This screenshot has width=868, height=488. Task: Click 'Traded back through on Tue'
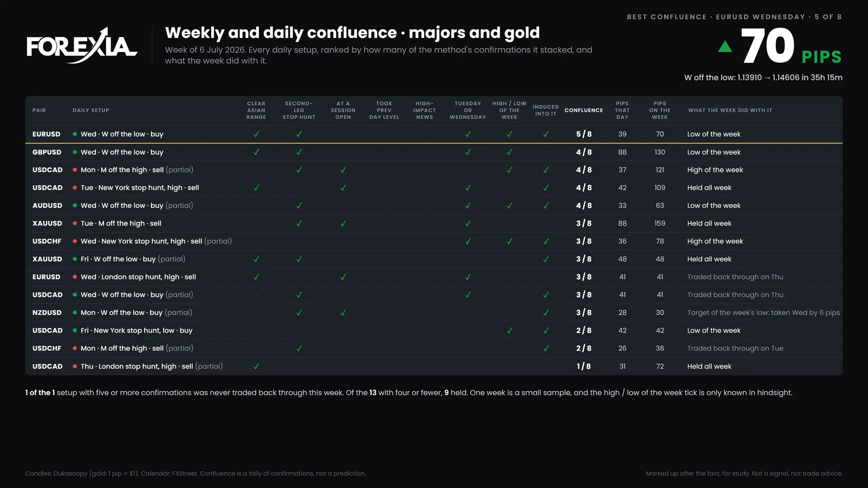click(x=735, y=348)
